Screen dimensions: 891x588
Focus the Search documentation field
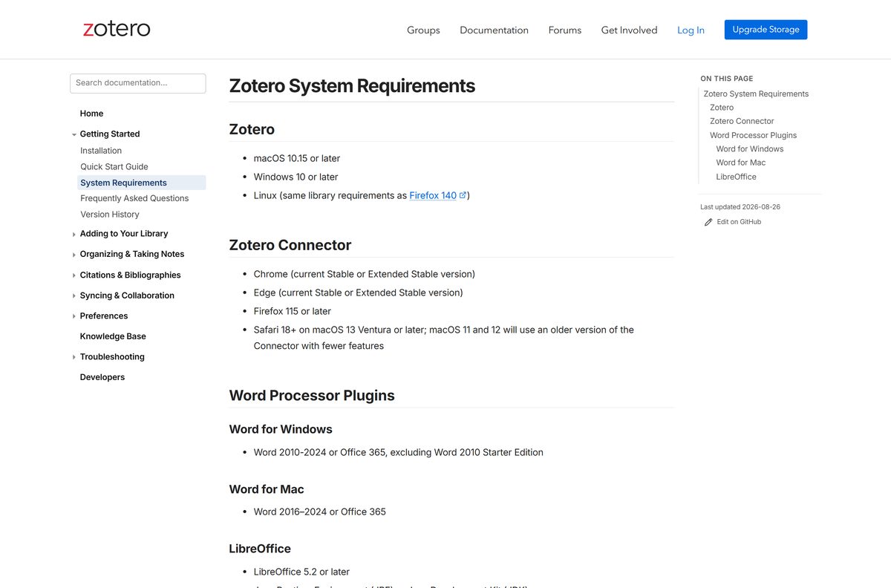(x=137, y=83)
